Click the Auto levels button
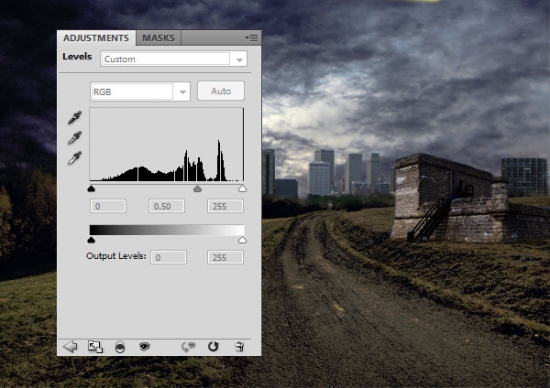This screenshot has height=388, width=550. 221,91
